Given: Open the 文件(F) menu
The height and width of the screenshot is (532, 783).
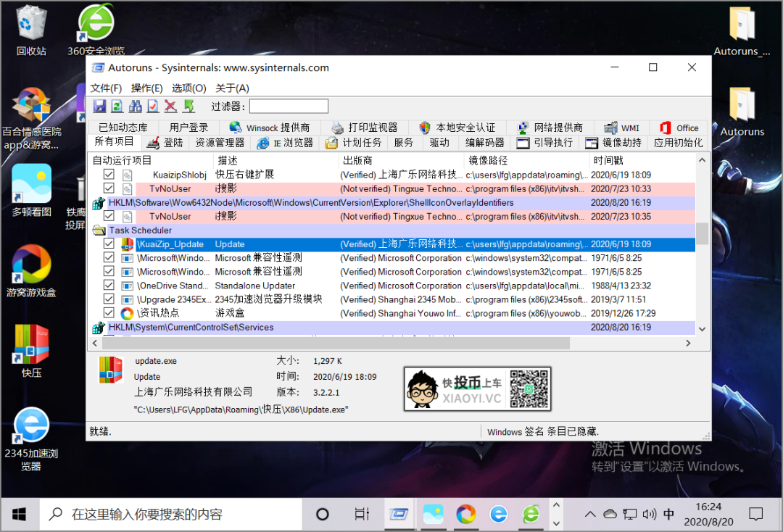Looking at the screenshot, I should point(106,88).
